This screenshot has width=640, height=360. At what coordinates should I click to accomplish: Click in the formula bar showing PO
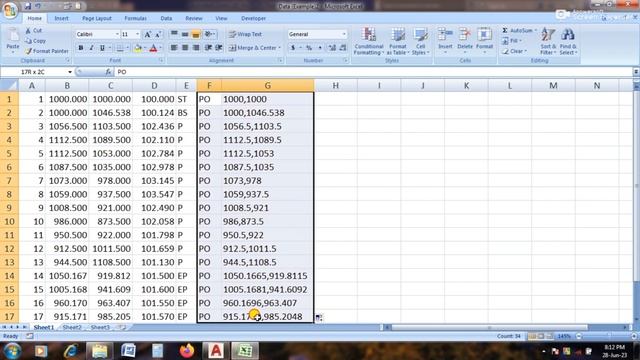373,72
